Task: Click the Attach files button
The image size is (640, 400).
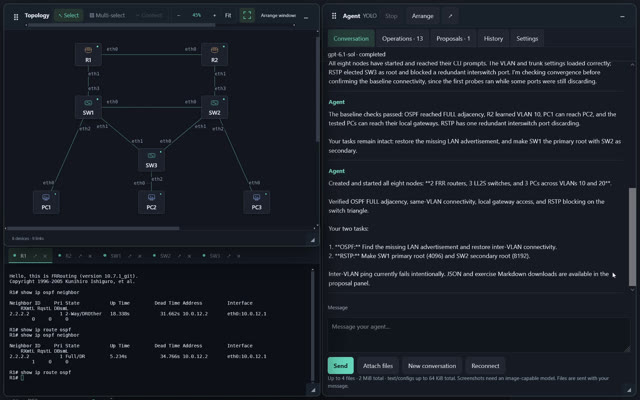Action: (378, 366)
